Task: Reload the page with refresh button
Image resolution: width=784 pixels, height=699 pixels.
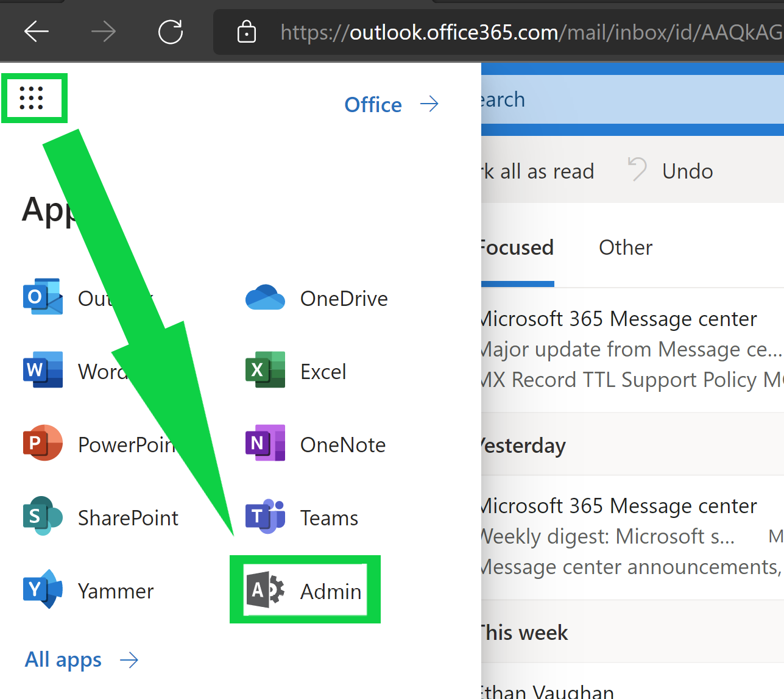Action: coord(171,32)
